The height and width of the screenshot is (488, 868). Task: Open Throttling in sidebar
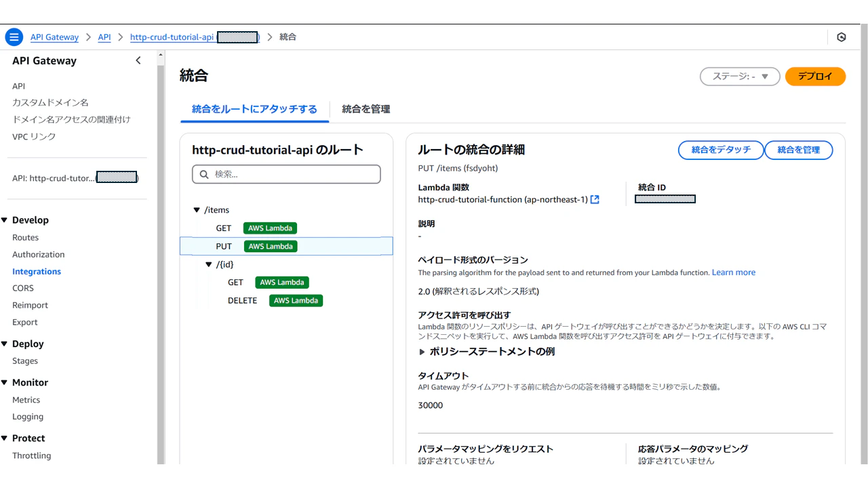pos(31,455)
